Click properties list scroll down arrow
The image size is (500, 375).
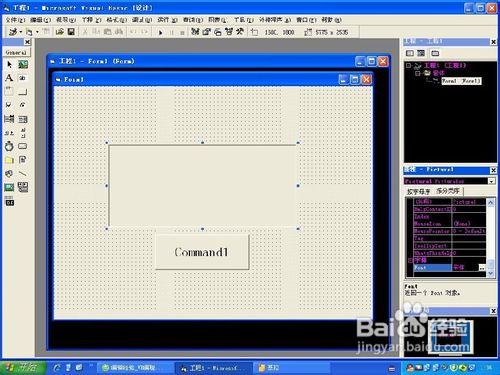coord(491,273)
